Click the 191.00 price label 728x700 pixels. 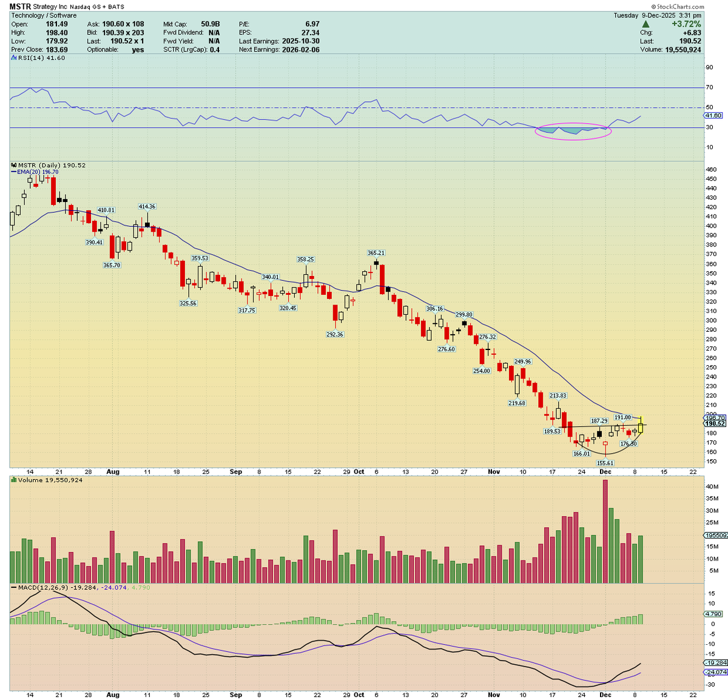click(x=623, y=417)
